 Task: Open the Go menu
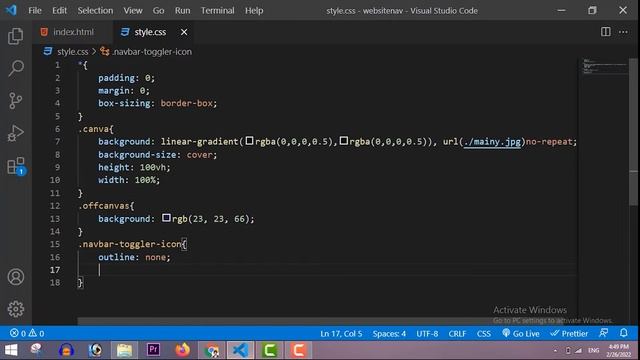[158, 11]
